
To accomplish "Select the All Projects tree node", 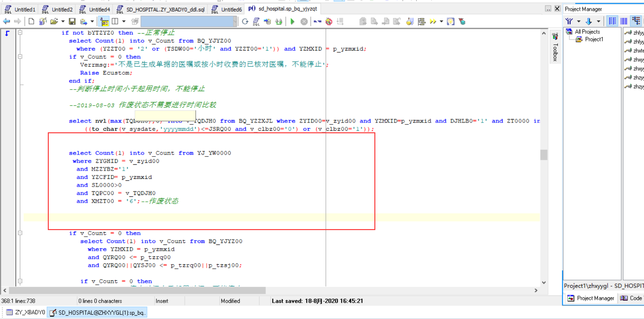I will coord(587,31).
